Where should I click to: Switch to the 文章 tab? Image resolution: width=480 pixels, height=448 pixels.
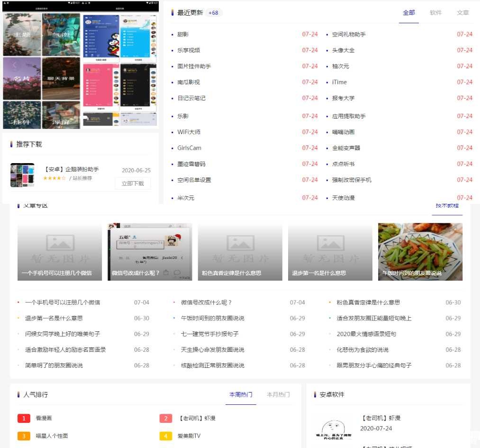(x=462, y=13)
